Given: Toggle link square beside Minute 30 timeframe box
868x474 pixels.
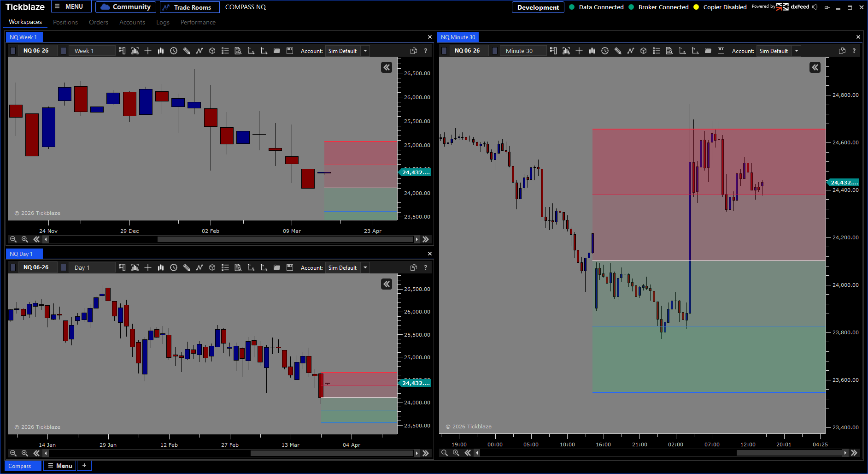Looking at the screenshot, I should [495, 51].
